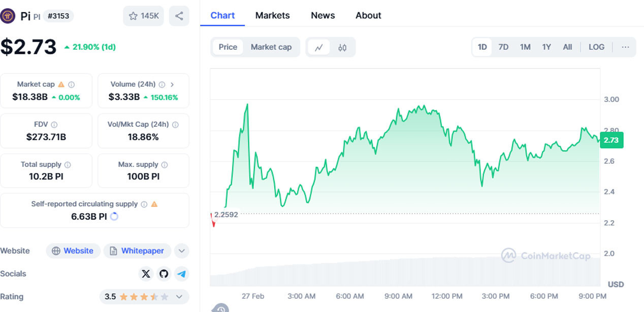Open the Whitepaper link
644x312 pixels.
point(137,251)
